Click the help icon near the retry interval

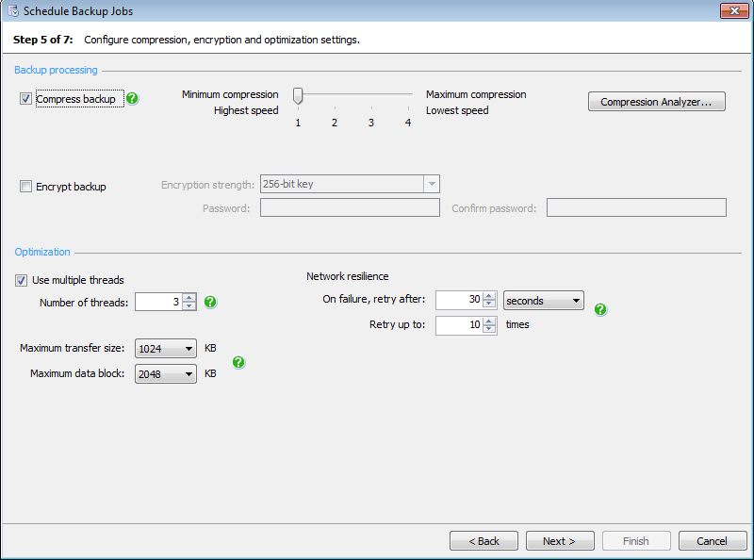pyautogui.click(x=600, y=309)
